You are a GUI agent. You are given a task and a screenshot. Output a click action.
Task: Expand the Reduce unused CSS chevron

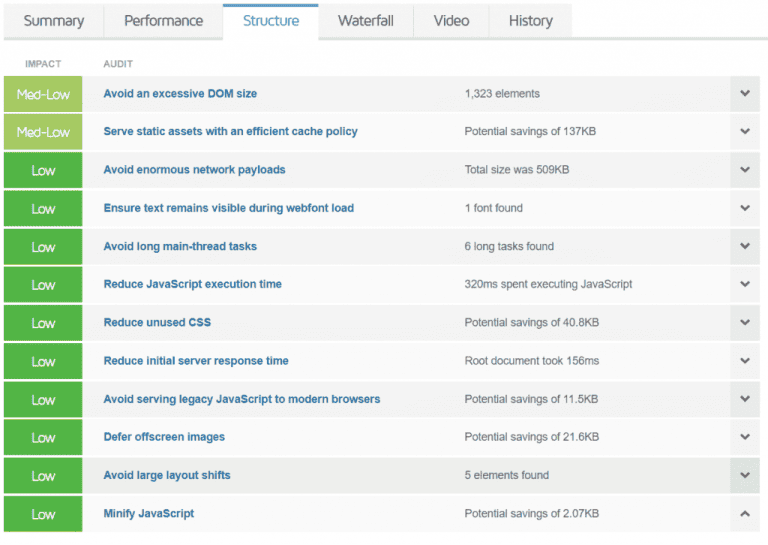pyautogui.click(x=745, y=323)
